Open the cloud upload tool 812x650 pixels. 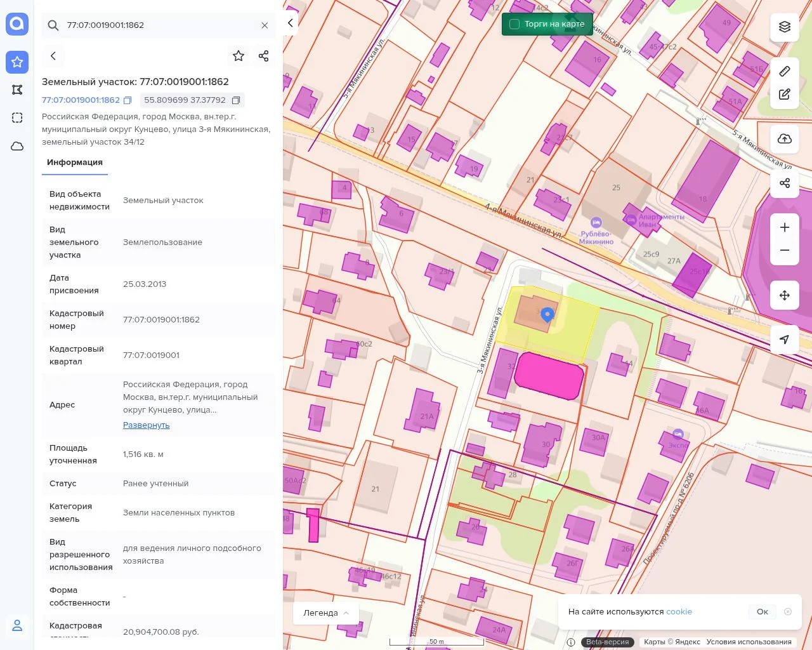tap(785, 138)
